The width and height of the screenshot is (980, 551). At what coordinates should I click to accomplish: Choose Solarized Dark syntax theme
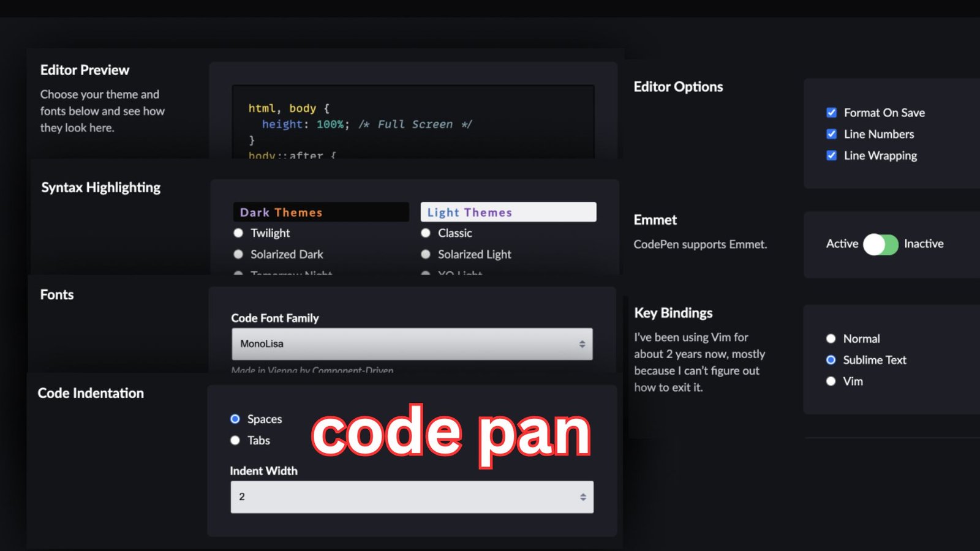tap(238, 254)
